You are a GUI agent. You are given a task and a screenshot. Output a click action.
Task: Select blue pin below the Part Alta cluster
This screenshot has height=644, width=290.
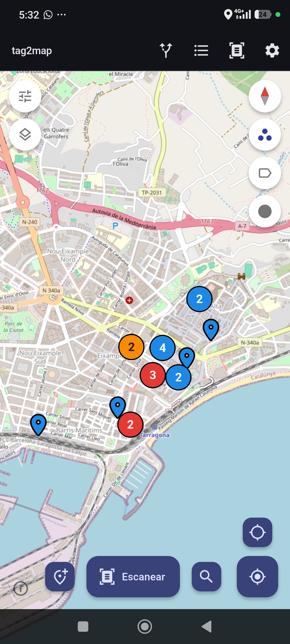pyautogui.click(x=211, y=330)
